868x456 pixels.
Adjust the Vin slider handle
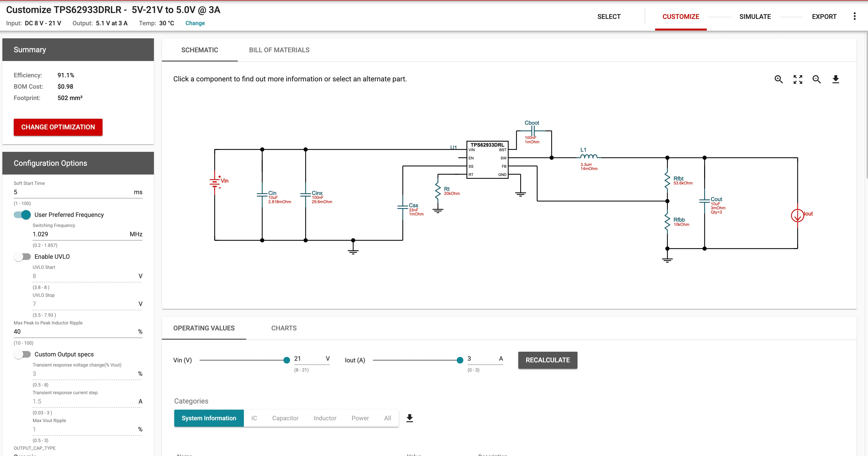pos(286,360)
